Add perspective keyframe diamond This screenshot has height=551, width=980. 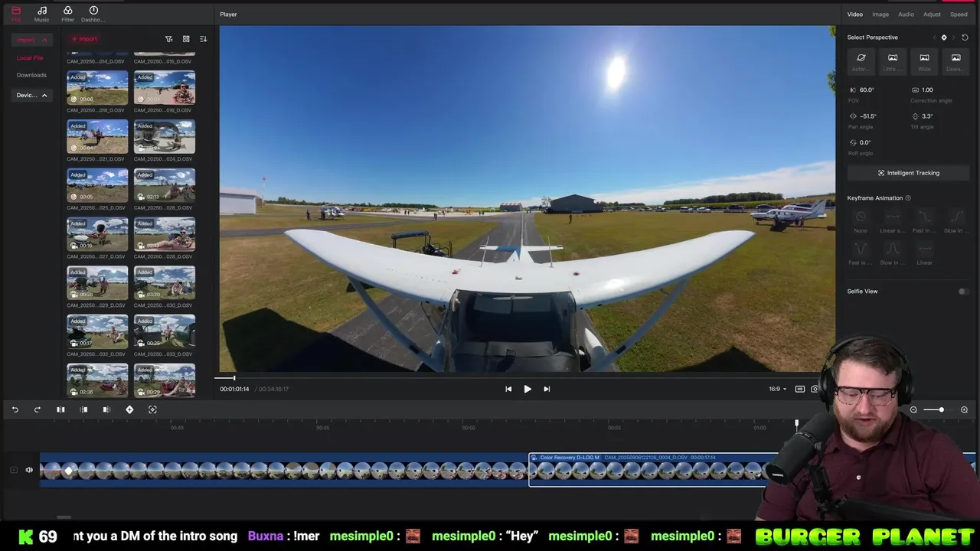point(944,37)
